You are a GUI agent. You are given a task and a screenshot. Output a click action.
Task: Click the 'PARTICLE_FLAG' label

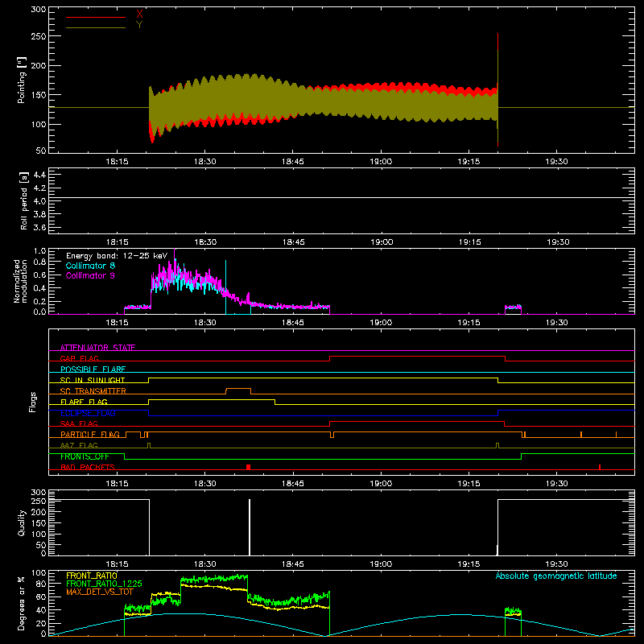pyautogui.click(x=90, y=435)
